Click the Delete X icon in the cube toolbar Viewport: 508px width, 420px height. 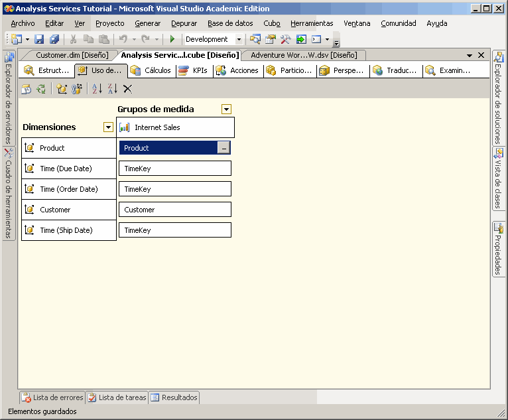128,89
